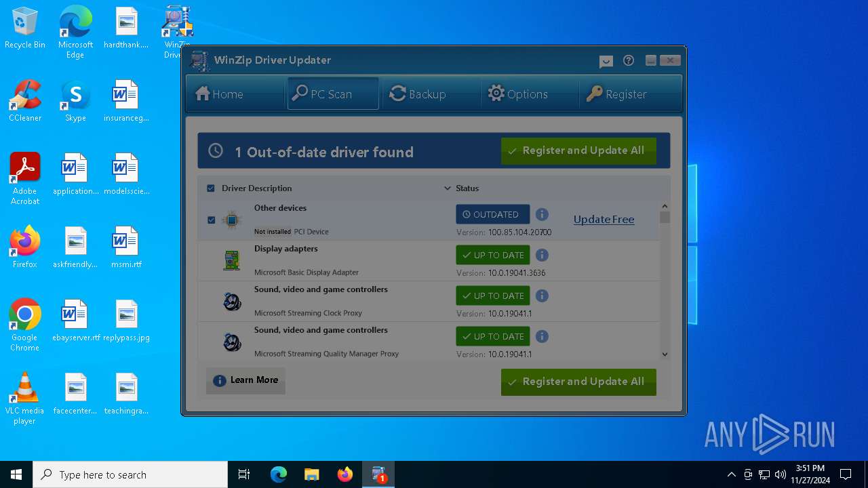
Task: Switch to the PC Scan tab
Action: click(x=333, y=94)
